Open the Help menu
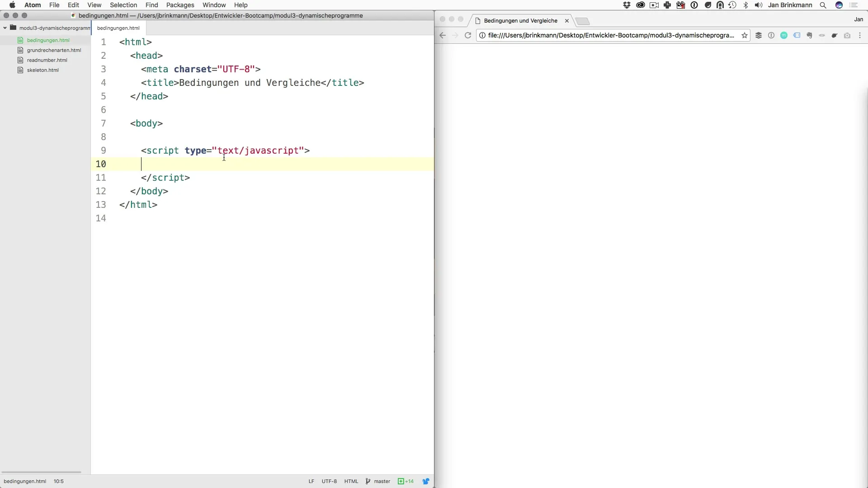Viewport: 868px width, 488px height. tap(241, 5)
